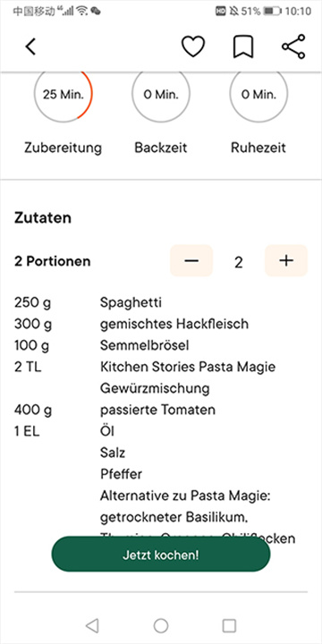The width and height of the screenshot is (322, 644).
Task: Select the passierte Tomaten ingredient
Action: (x=157, y=410)
